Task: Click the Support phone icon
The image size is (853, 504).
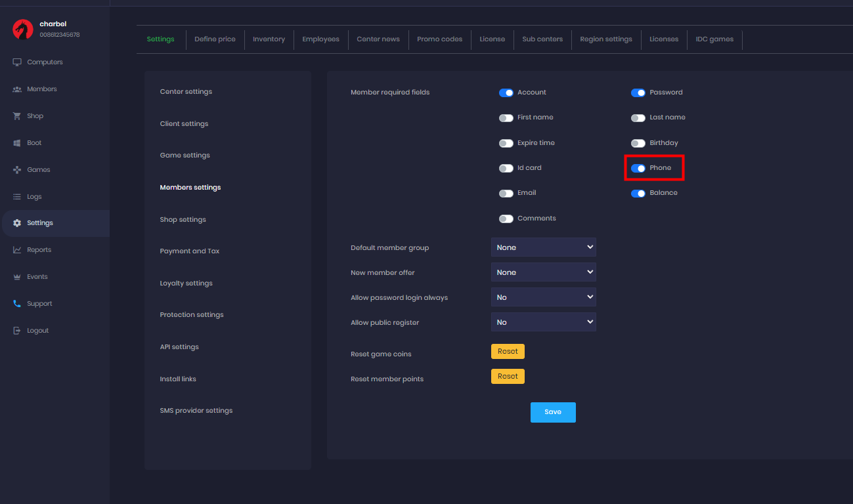Action: (17, 304)
